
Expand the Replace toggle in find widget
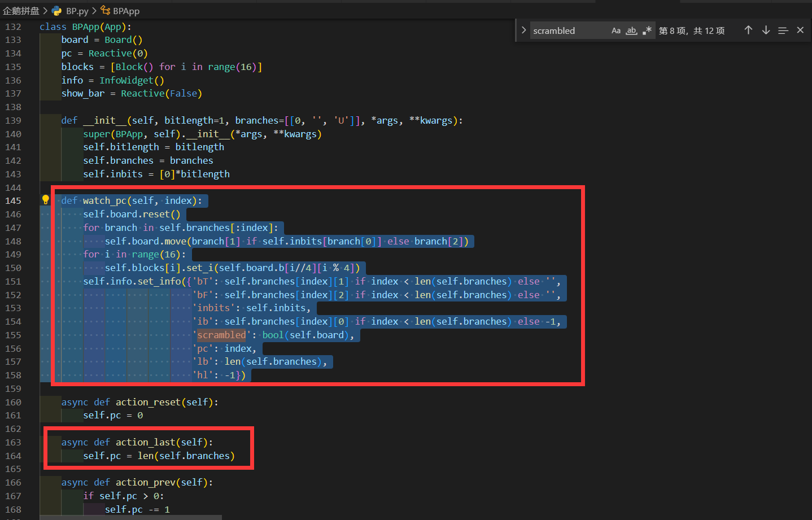(x=523, y=30)
